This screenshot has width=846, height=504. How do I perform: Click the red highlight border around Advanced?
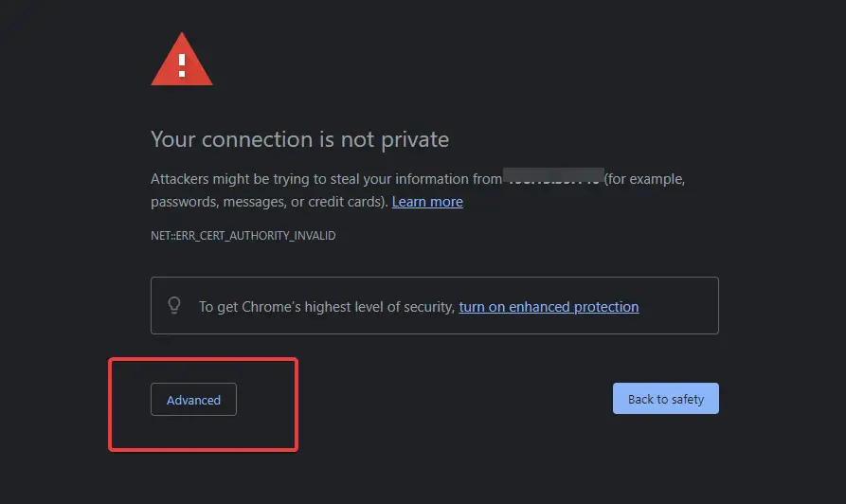[x=203, y=359]
